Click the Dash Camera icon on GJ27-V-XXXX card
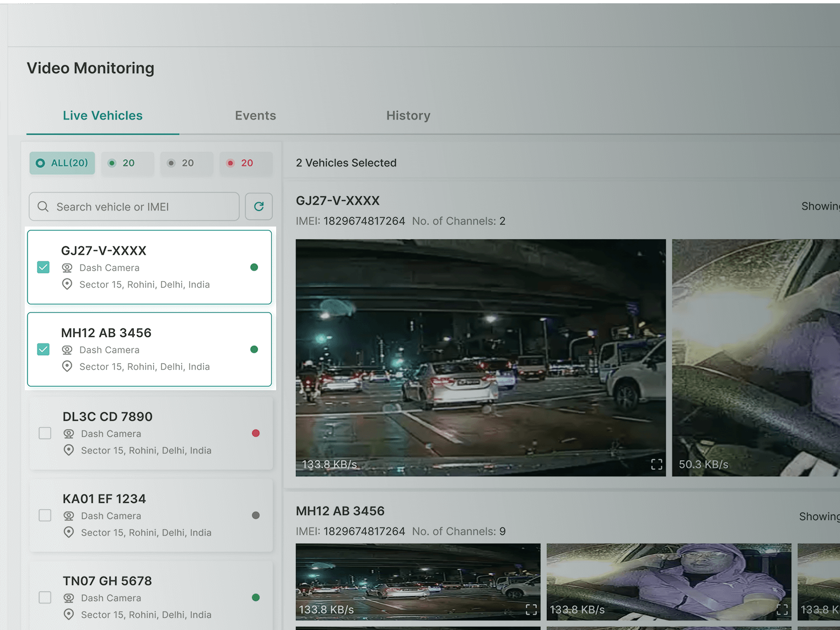Viewport: 840px width, 630px height. tap(67, 267)
